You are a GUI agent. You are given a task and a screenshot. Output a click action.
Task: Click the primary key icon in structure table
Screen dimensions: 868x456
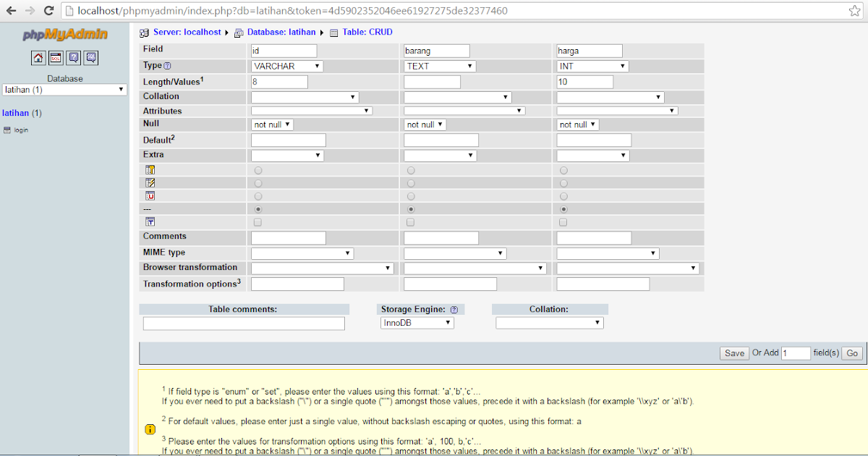[150, 170]
